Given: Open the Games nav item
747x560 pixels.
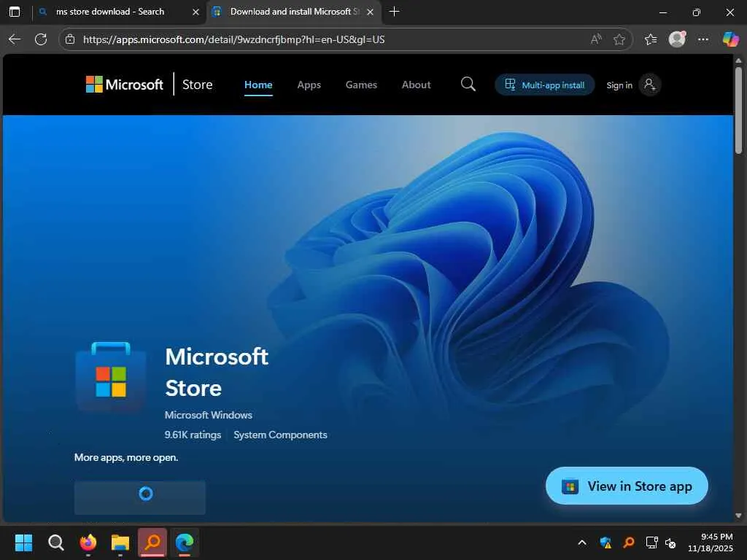Looking at the screenshot, I should 361,85.
